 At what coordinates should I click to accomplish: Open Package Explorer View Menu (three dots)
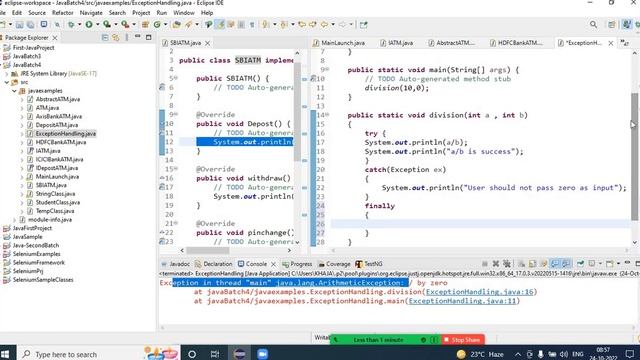127,38
